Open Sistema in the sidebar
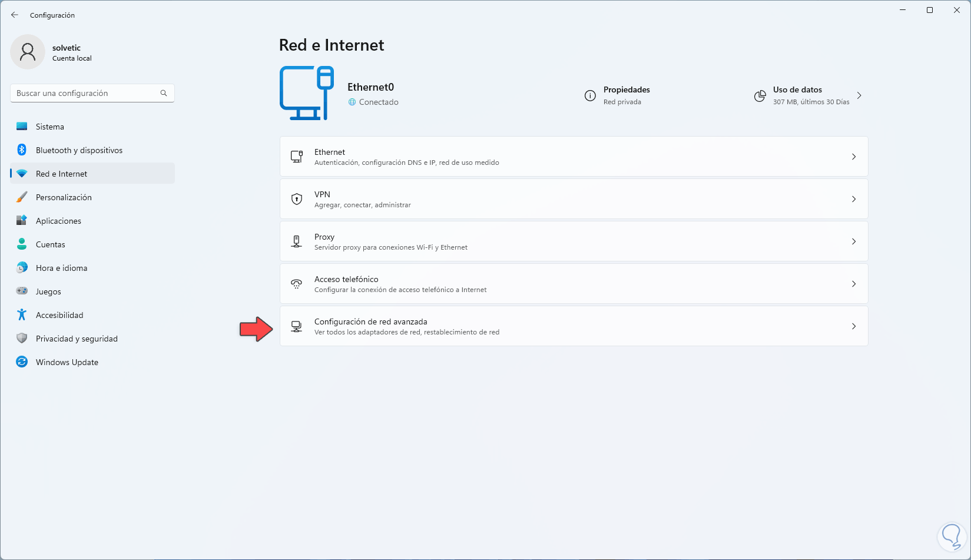The height and width of the screenshot is (560, 971). pyautogui.click(x=92, y=127)
